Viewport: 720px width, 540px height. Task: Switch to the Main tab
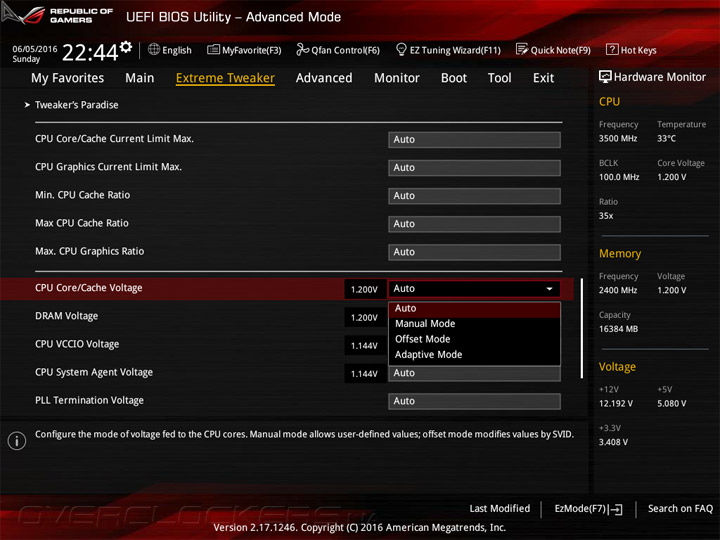[x=140, y=78]
